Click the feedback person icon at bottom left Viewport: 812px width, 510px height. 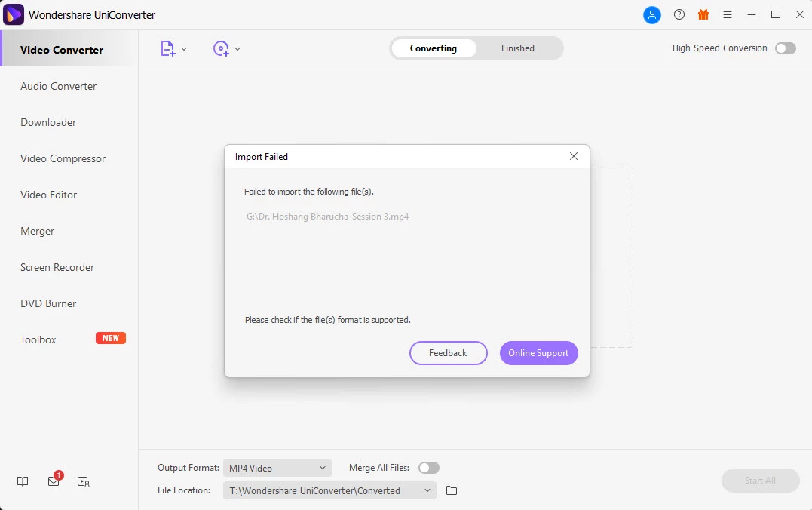(84, 481)
